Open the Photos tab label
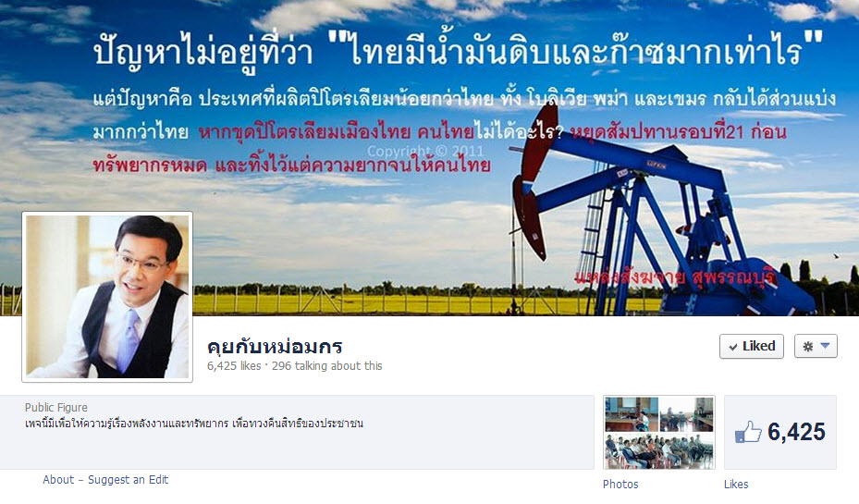Viewport: 859px width, 504px height. coord(620,485)
